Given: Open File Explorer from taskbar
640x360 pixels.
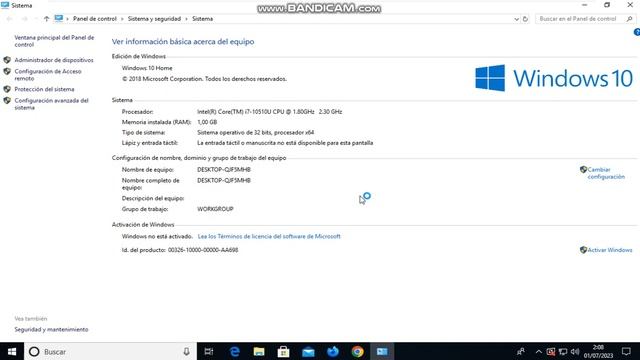Looking at the screenshot, I should pyautogui.click(x=259, y=351).
